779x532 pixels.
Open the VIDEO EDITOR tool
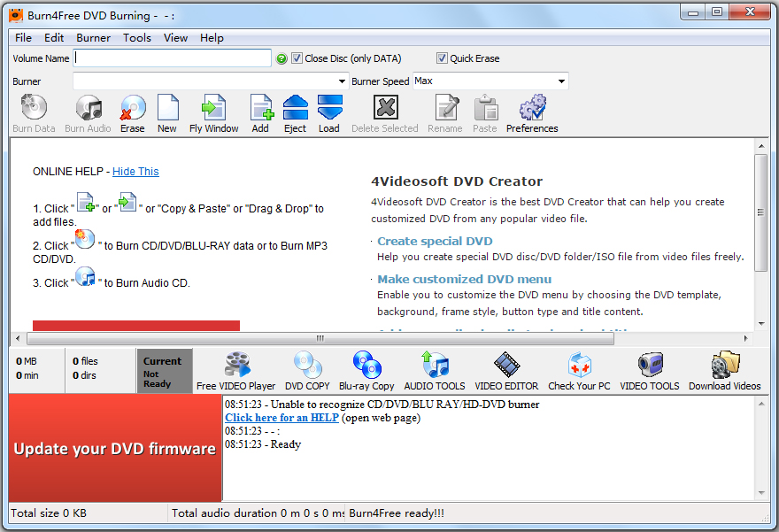point(506,371)
